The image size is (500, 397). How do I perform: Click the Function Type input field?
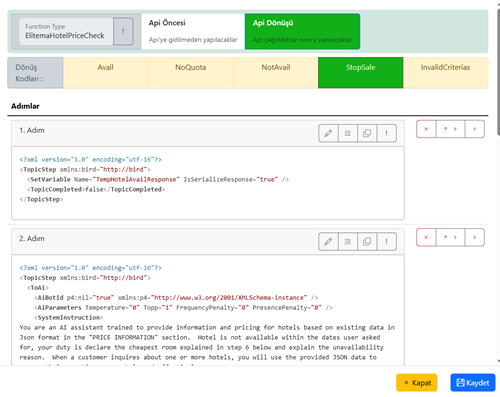[66, 31]
